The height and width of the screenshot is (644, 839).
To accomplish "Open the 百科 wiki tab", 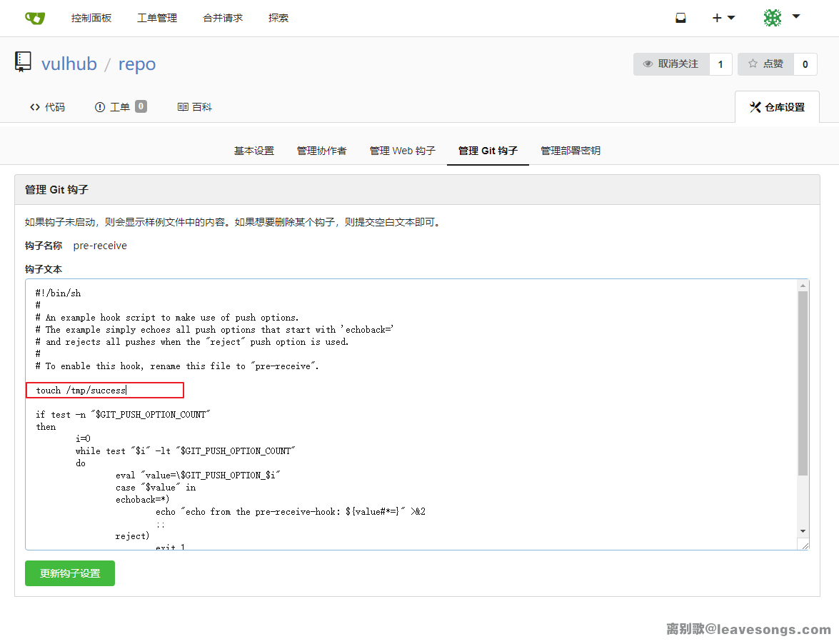I will [x=195, y=107].
